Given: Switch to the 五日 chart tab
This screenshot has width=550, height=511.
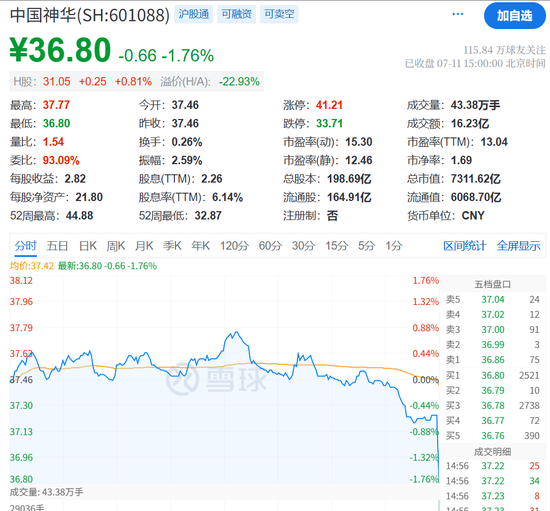Looking at the screenshot, I should [x=57, y=246].
